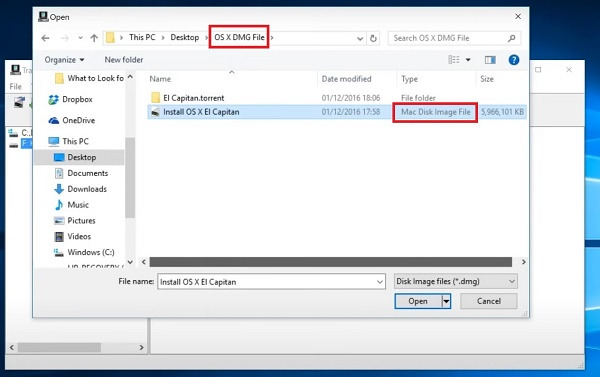This screenshot has height=377, width=600.
Task: Expand the address bar history dropdown
Action: (360, 38)
